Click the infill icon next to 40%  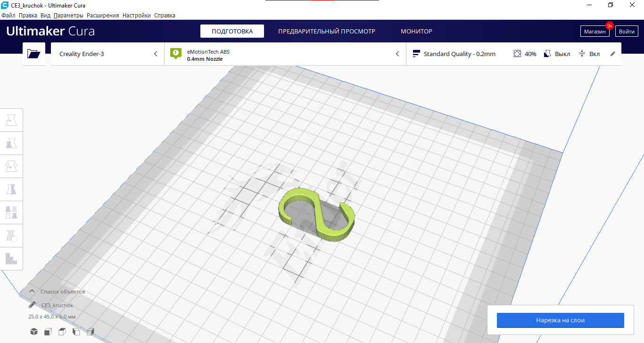[x=517, y=54]
